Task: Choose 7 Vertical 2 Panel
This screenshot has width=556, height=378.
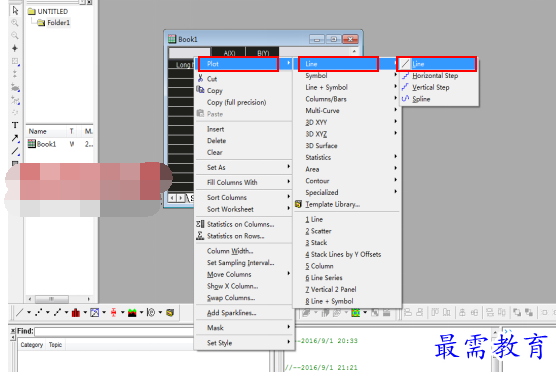Action: point(347,289)
